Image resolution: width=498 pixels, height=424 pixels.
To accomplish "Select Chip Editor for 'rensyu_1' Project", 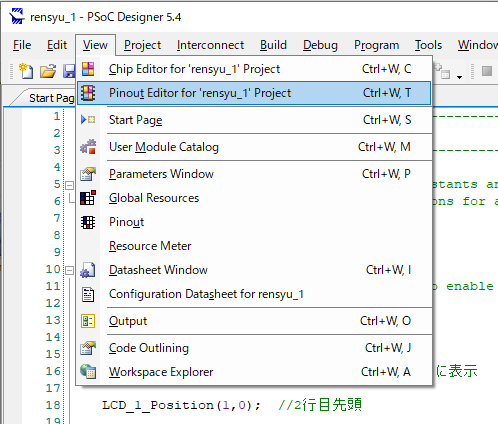I will tap(255, 69).
